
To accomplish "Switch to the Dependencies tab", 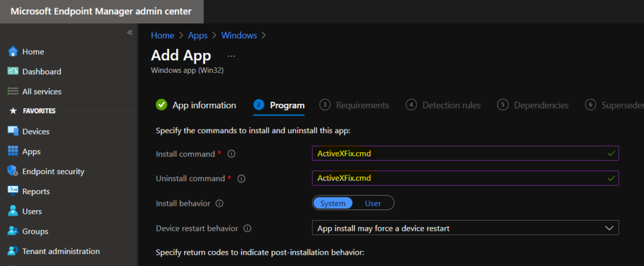I will pyautogui.click(x=541, y=105).
